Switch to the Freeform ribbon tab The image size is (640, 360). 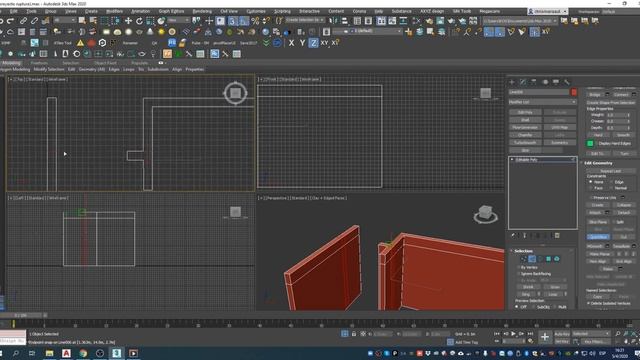click(x=39, y=63)
